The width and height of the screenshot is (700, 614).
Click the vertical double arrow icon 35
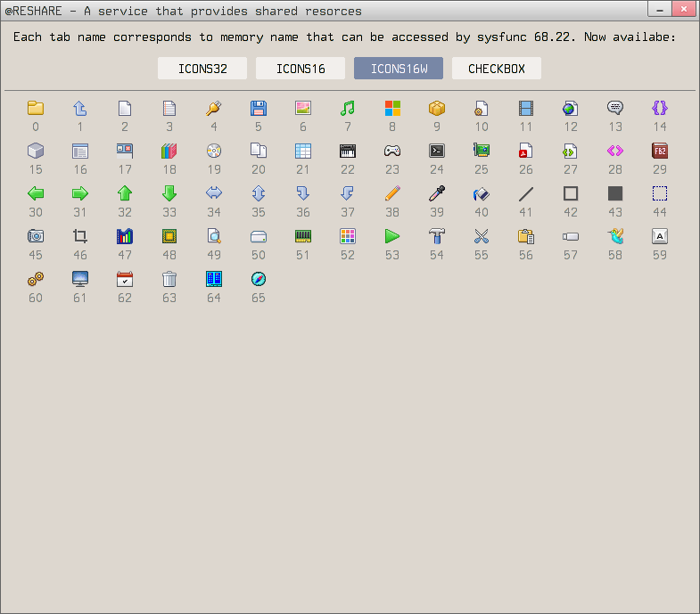(259, 193)
